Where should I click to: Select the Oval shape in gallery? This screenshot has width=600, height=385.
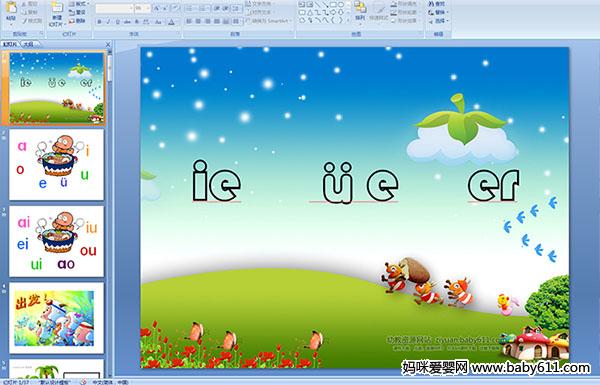pos(341,4)
